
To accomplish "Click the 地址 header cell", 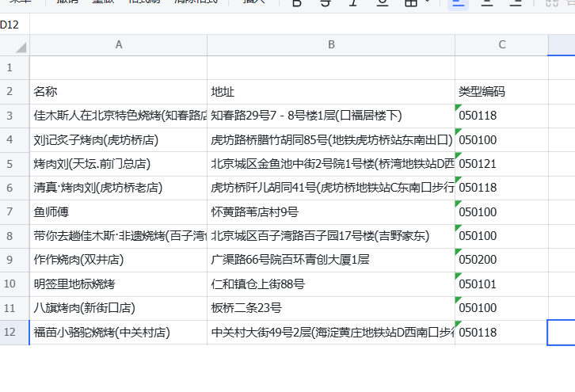I will (x=331, y=92).
